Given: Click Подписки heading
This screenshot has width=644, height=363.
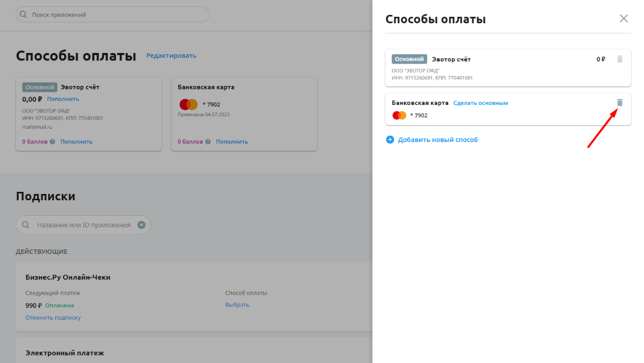Looking at the screenshot, I should [46, 197].
